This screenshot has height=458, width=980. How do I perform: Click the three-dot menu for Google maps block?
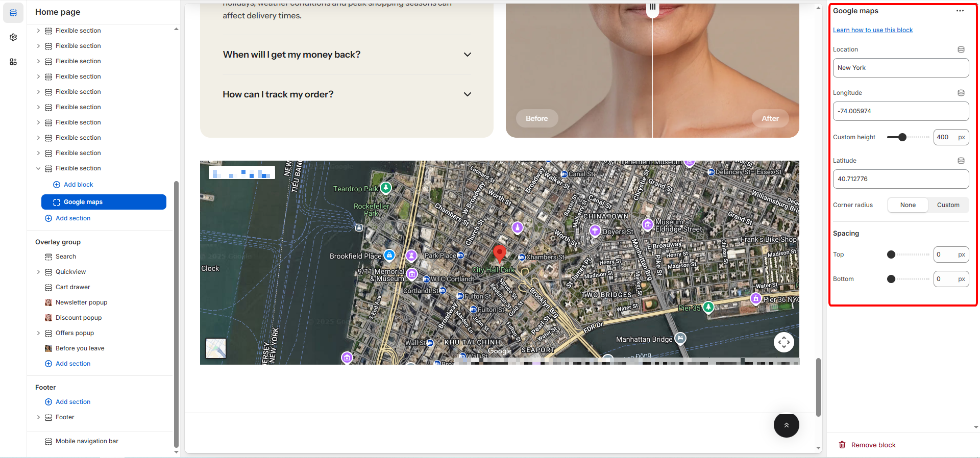(x=960, y=11)
